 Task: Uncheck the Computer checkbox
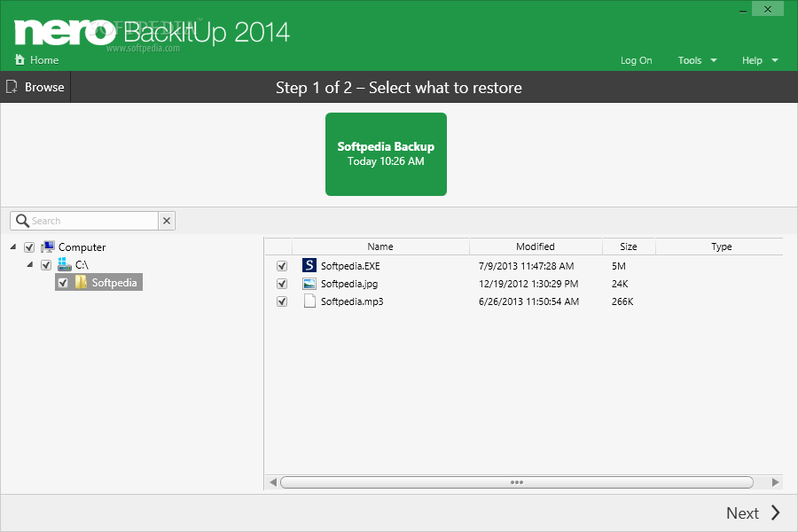tap(29, 247)
